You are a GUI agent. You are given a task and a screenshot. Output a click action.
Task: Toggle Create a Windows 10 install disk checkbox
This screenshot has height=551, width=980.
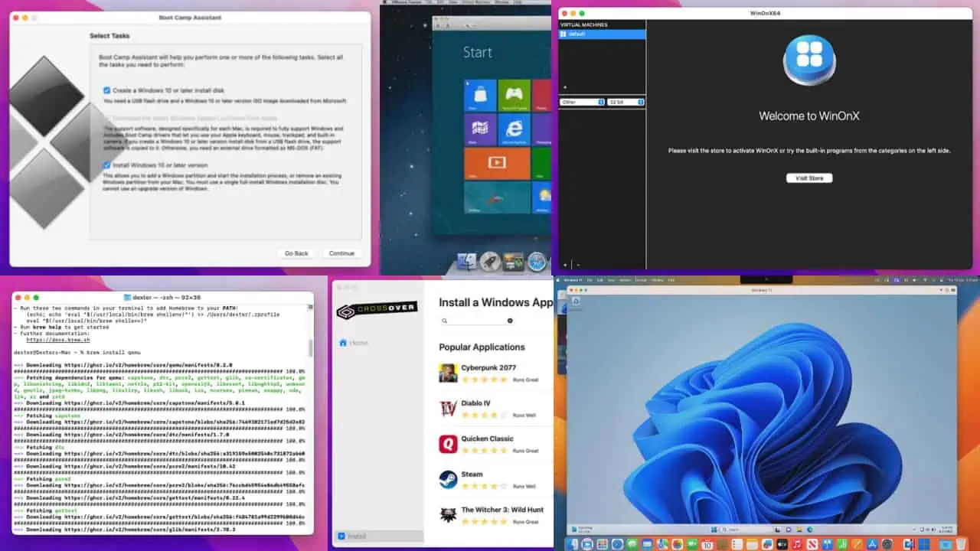coord(107,90)
